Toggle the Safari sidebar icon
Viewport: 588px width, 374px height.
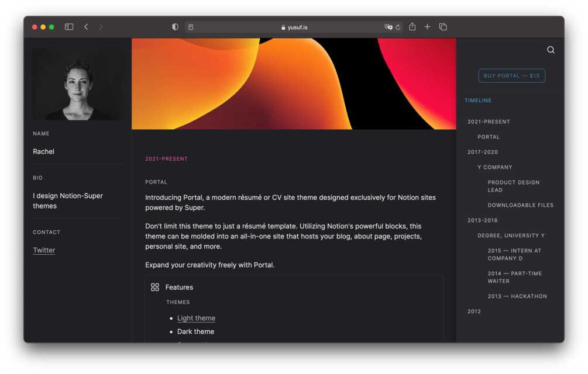(x=69, y=27)
